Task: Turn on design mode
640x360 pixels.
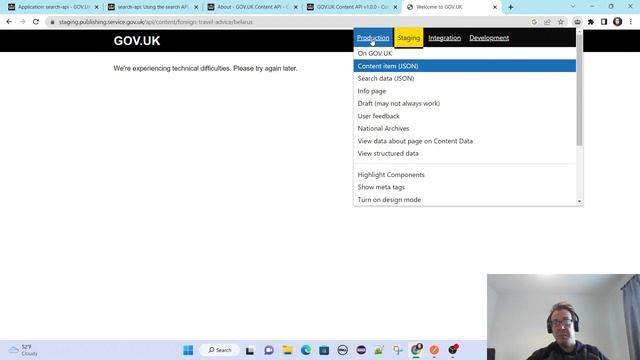Action: (x=464, y=200)
